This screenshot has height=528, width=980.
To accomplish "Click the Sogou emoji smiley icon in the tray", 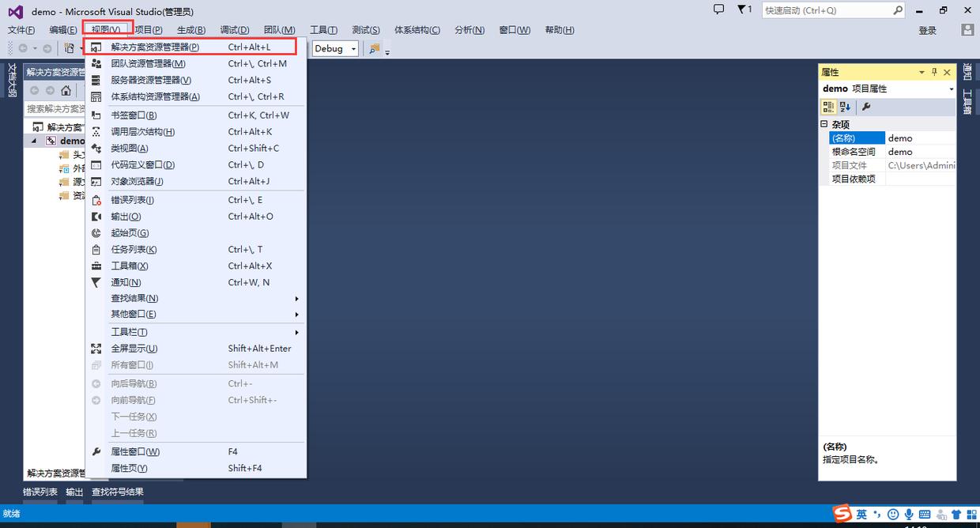I will point(892,515).
